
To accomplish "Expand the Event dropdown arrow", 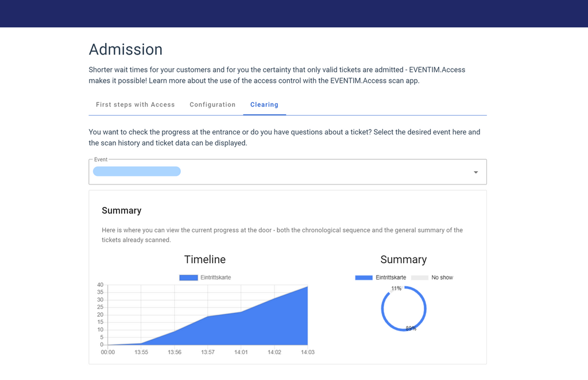I will coord(475,172).
